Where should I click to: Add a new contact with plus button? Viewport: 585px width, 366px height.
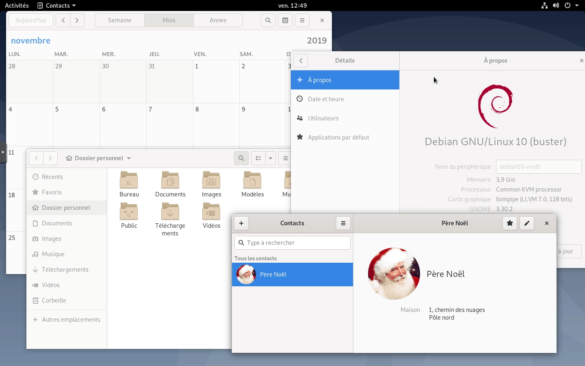pos(241,223)
